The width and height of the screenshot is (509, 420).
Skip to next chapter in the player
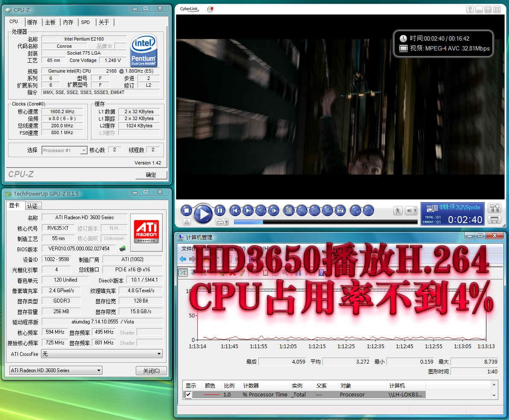(248, 211)
